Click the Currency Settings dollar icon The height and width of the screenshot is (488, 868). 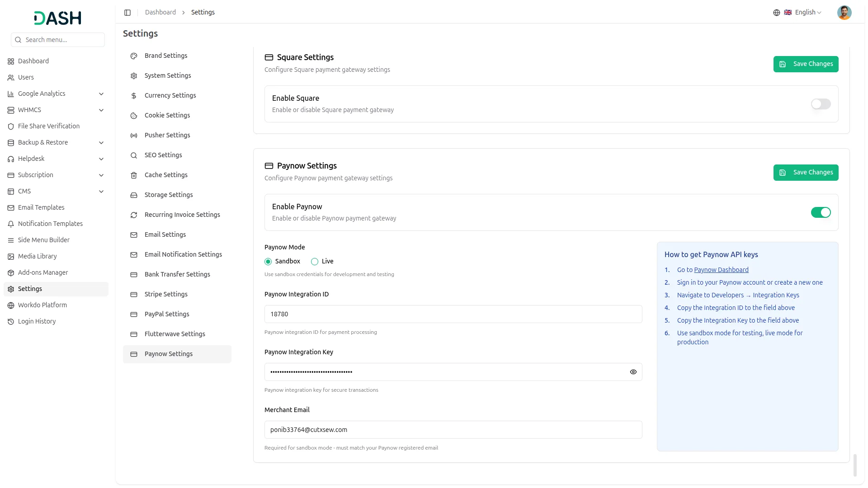pyautogui.click(x=134, y=96)
